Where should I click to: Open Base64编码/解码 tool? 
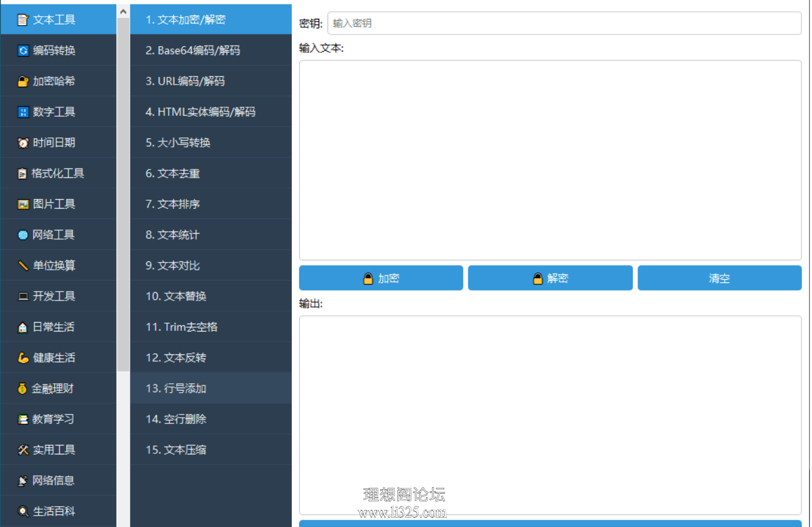pyautogui.click(x=211, y=51)
